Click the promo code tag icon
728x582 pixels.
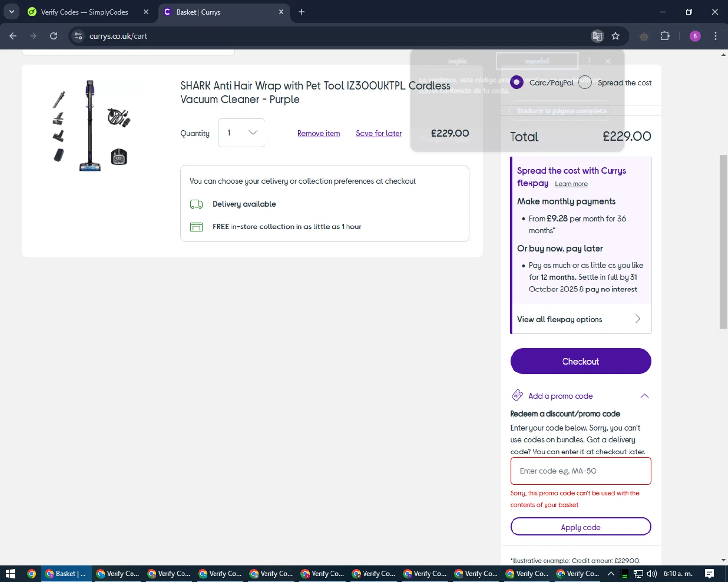(x=517, y=395)
